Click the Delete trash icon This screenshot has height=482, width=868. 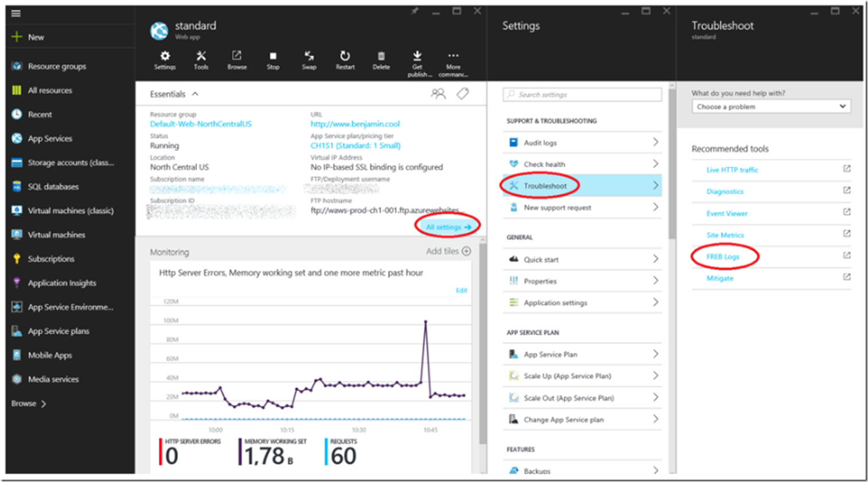pyautogui.click(x=381, y=56)
